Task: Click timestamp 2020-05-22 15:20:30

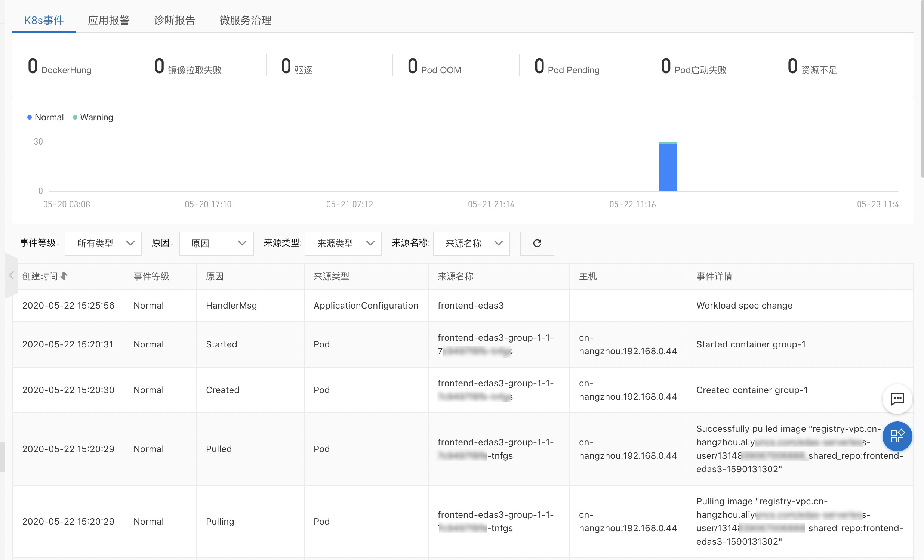Action: [68, 390]
